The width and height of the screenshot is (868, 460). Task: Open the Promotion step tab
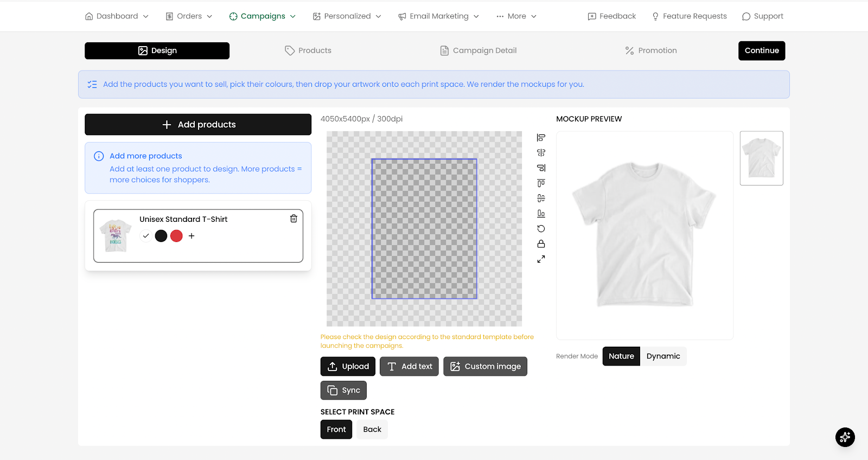click(x=651, y=50)
